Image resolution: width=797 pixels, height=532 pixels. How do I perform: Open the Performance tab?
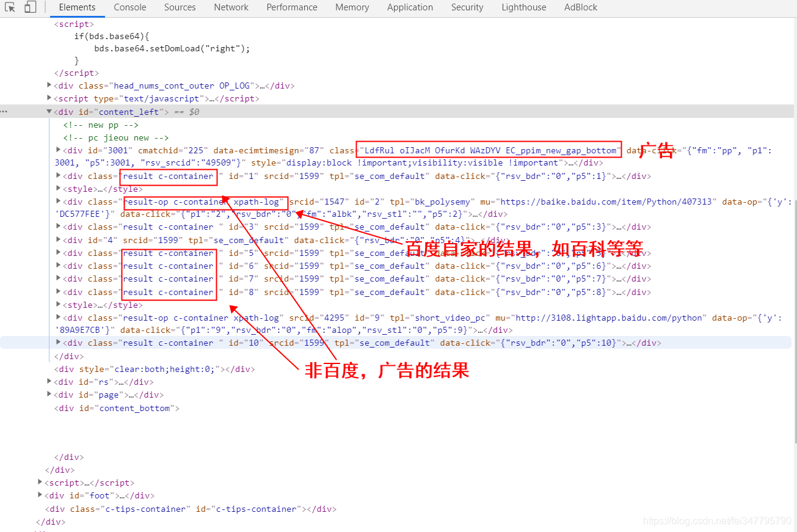[x=292, y=7]
